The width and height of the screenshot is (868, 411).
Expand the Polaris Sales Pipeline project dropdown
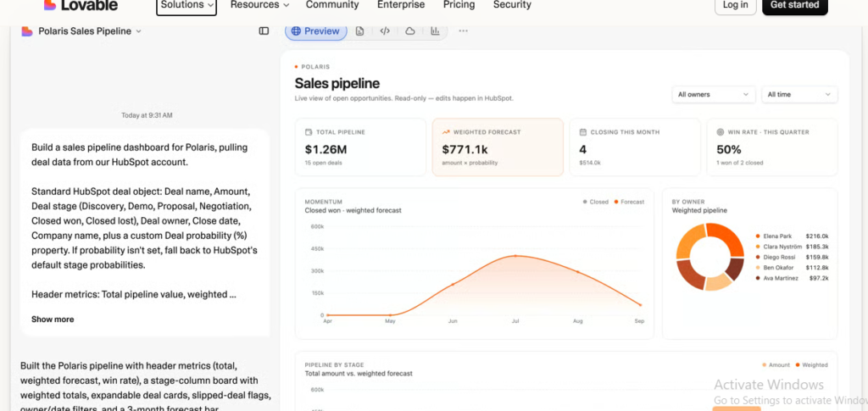(x=138, y=31)
